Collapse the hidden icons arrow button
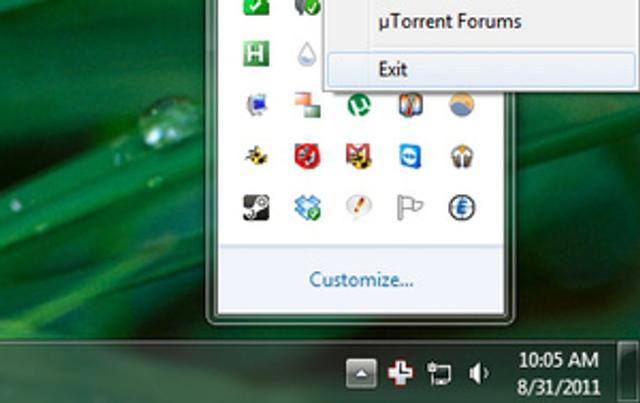Image resolution: width=640 pixels, height=403 pixels. [x=361, y=373]
